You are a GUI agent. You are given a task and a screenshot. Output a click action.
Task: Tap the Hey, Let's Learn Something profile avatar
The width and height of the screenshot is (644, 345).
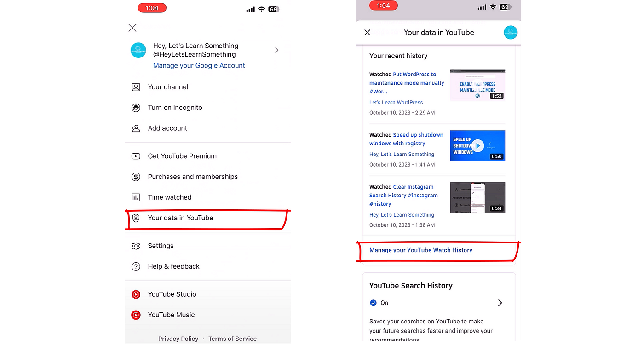[x=138, y=50]
